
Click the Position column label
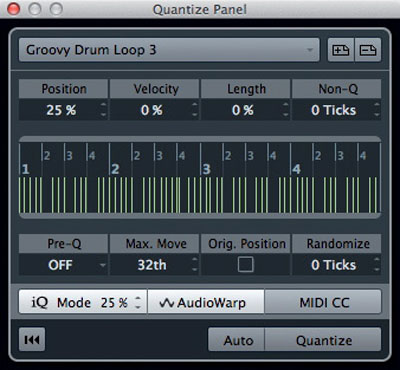63,89
